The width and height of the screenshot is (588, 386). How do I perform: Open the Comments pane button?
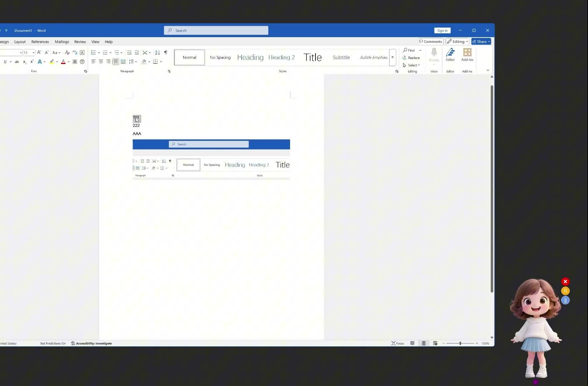(x=431, y=41)
